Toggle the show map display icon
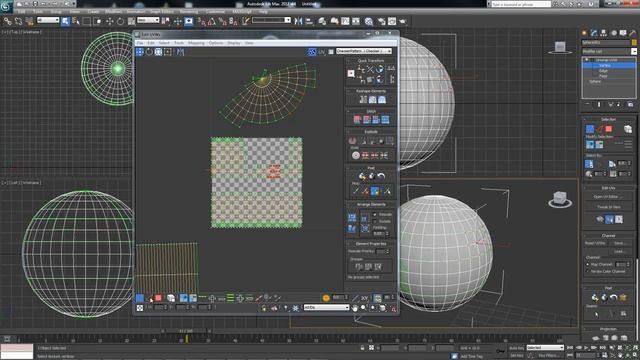Viewport: 640px width, 360px height. 312,51
